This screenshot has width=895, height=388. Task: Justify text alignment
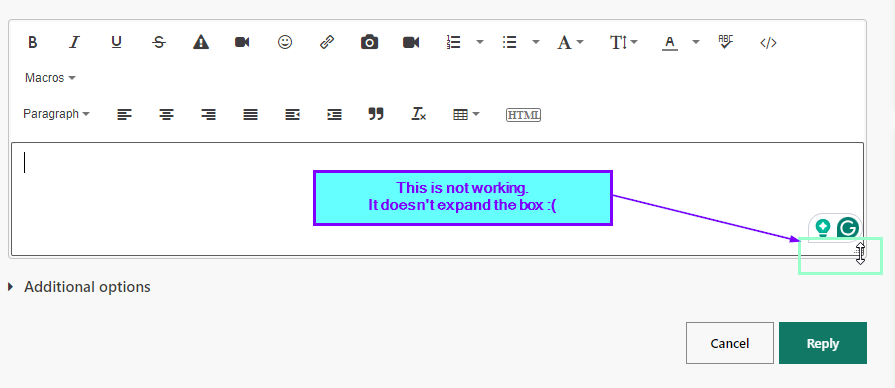pyautogui.click(x=250, y=115)
